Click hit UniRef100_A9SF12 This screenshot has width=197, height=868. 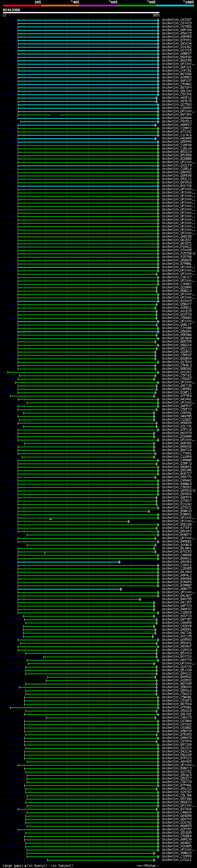177,98
